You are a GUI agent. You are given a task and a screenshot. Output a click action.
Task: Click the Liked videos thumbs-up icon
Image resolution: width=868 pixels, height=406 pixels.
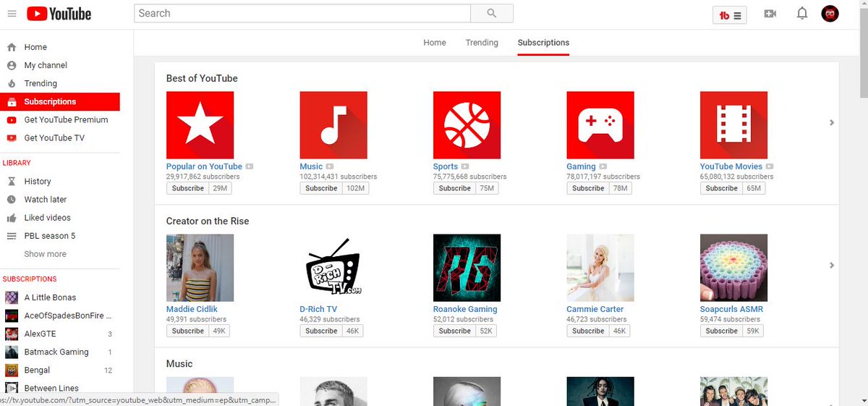(11, 218)
